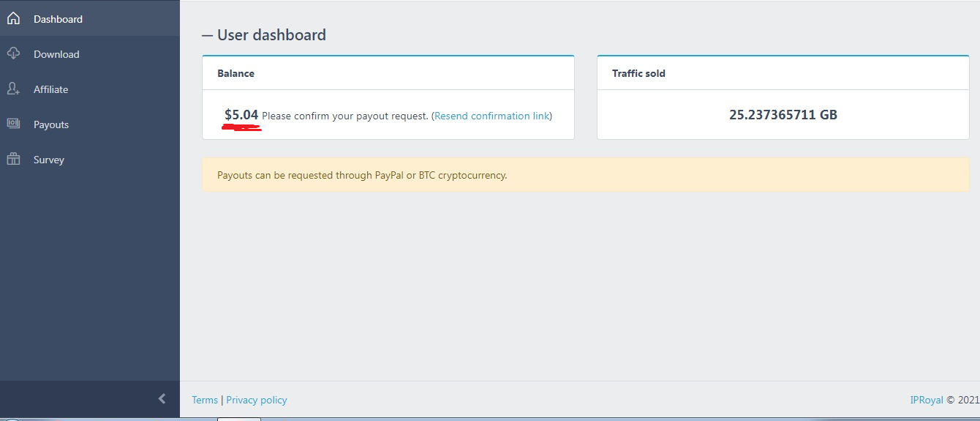Open the Terms link in footer
The width and height of the screenshot is (980, 421).
pos(205,400)
